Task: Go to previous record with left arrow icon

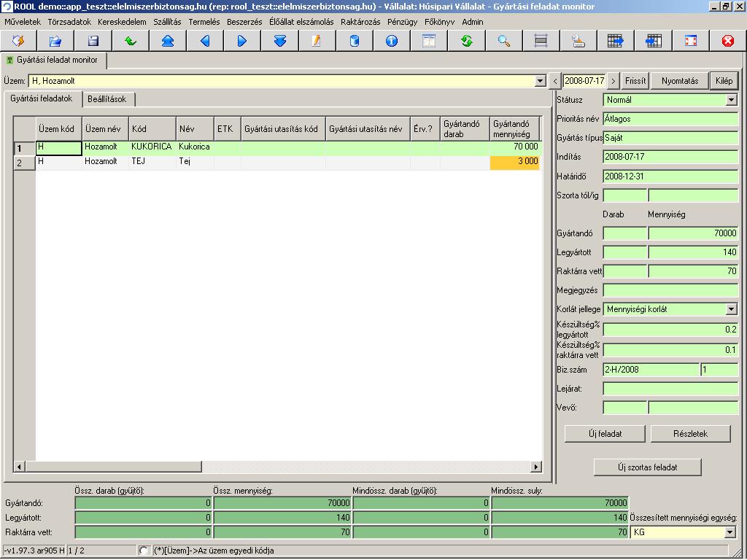Action: (205, 41)
